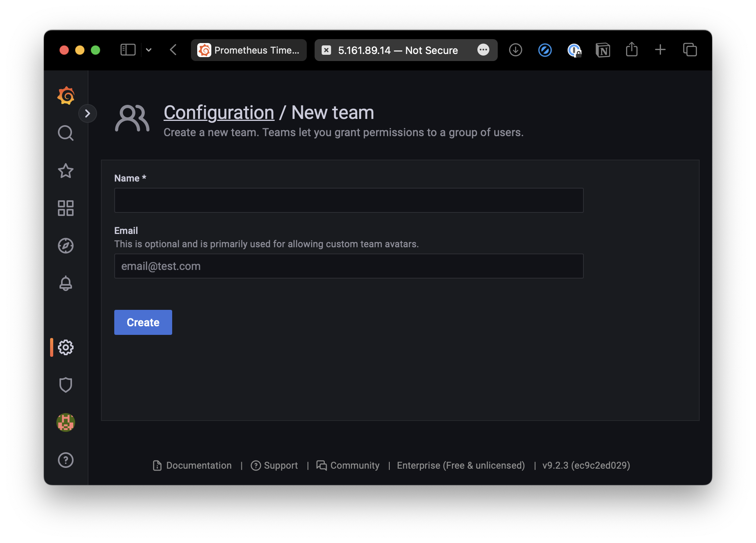Viewport: 756px width, 543px height.
Task: Focus the team Name input field
Action: pos(349,200)
